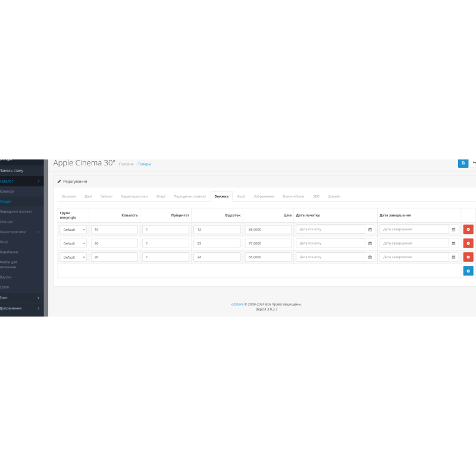This screenshot has width=476, height=476.
Task: Open the Товари breadcrumb link
Action: 145,163
